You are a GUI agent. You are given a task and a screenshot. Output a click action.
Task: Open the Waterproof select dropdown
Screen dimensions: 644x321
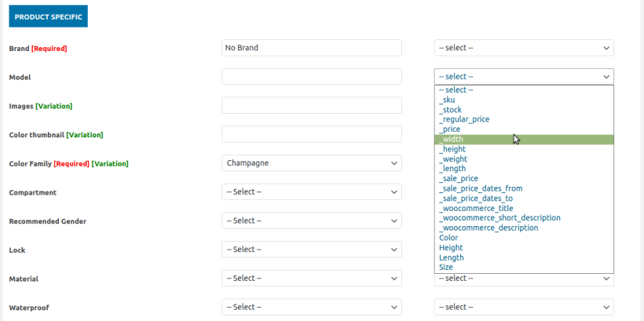[312, 307]
